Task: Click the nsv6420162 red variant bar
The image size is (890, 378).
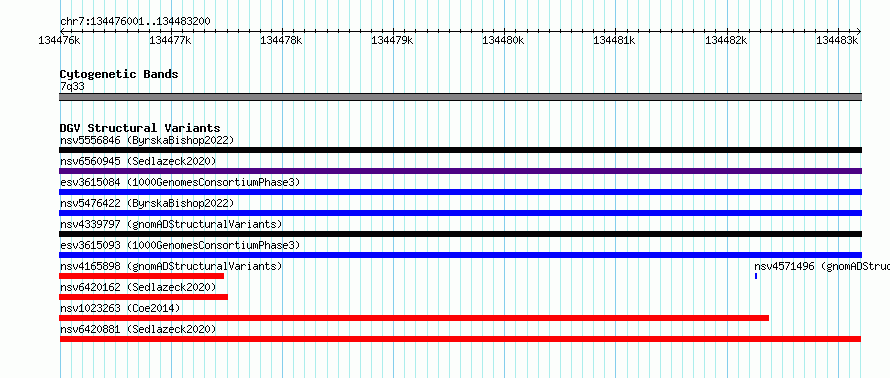Action: [x=144, y=297]
